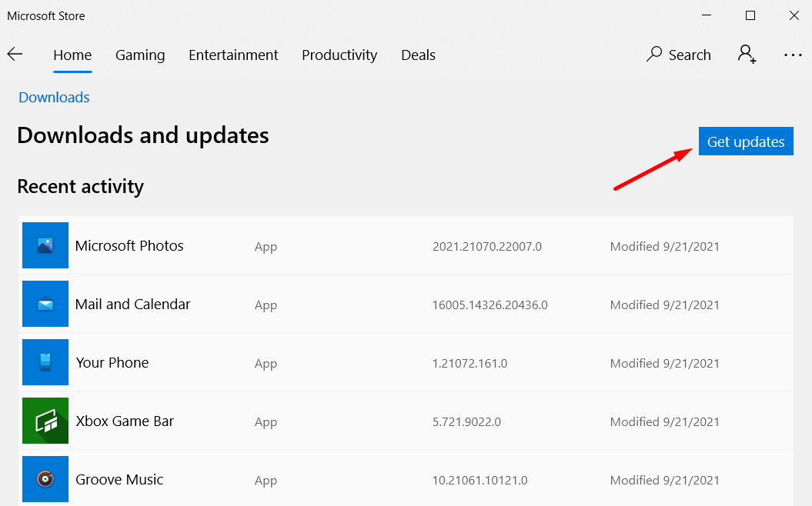Open the Mail and Calendar app icon
Screen dimensions: 812x506
point(45,304)
